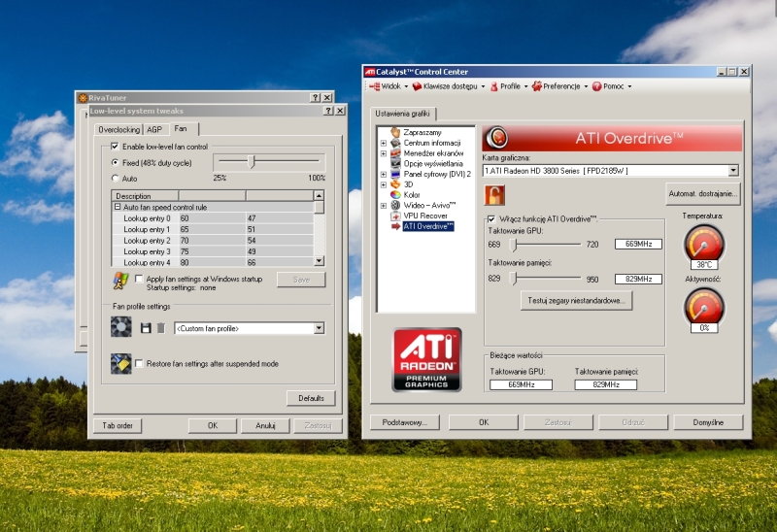The width and height of the screenshot is (777, 532).
Task: Select the Ustawienia grafiki tab
Action: coord(402,114)
